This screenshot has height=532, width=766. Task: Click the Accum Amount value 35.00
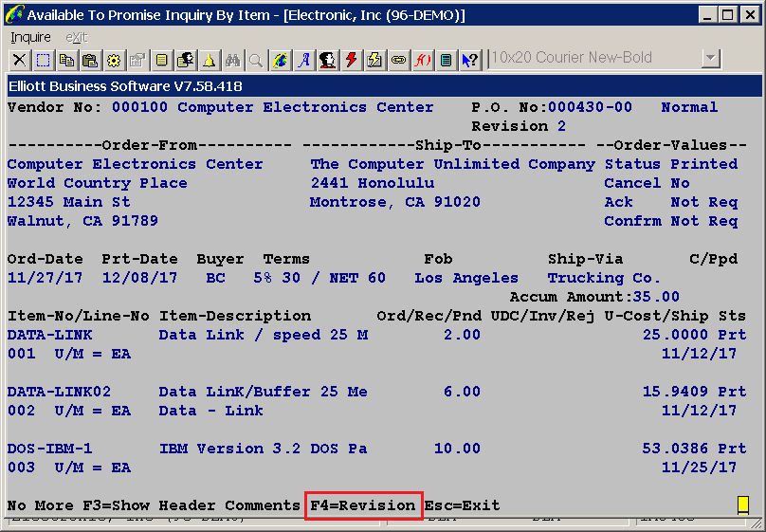pyautogui.click(x=656, y=297)
